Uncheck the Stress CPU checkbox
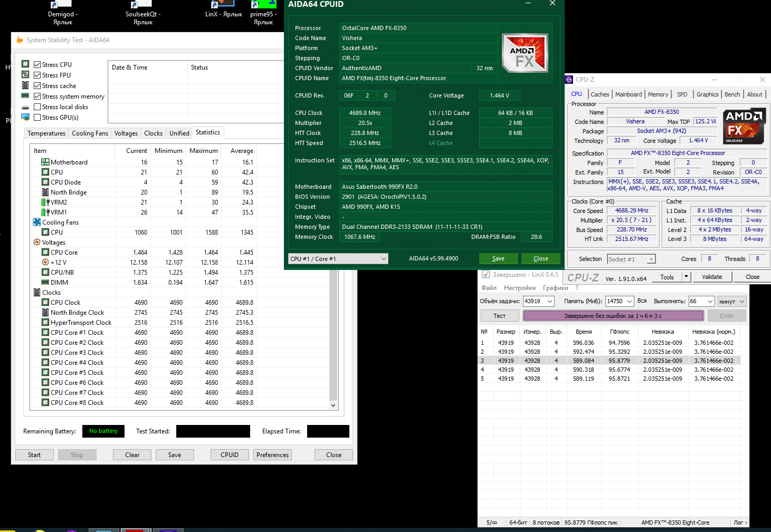The height and width of the screenshot is (532, 771). point(37,65)
